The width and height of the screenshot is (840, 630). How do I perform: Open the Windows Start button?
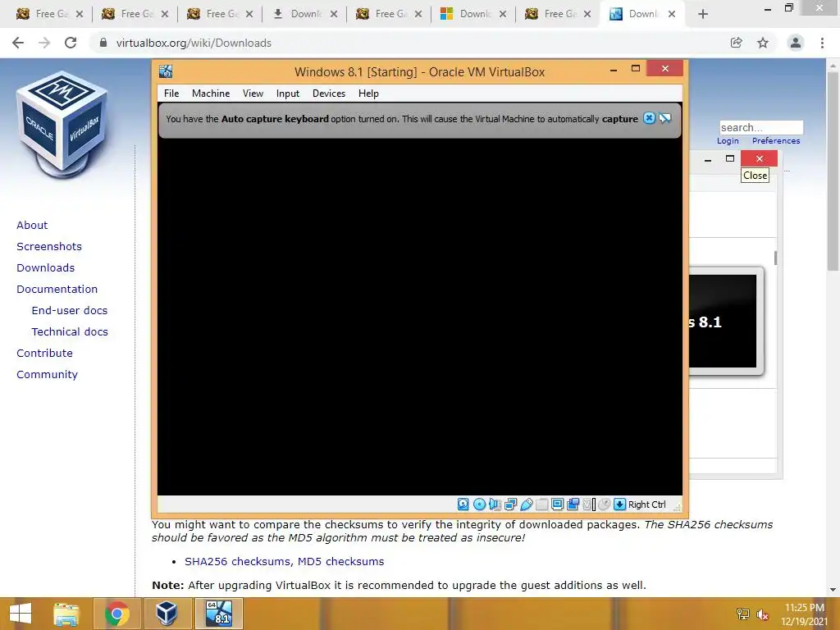21,614
